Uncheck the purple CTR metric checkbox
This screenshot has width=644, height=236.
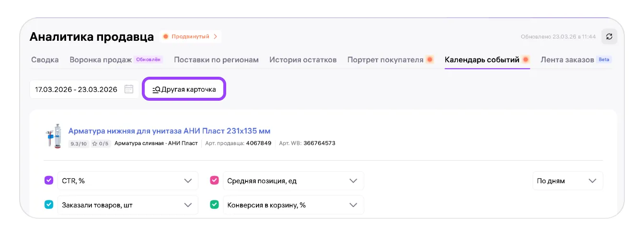point(49,180)
